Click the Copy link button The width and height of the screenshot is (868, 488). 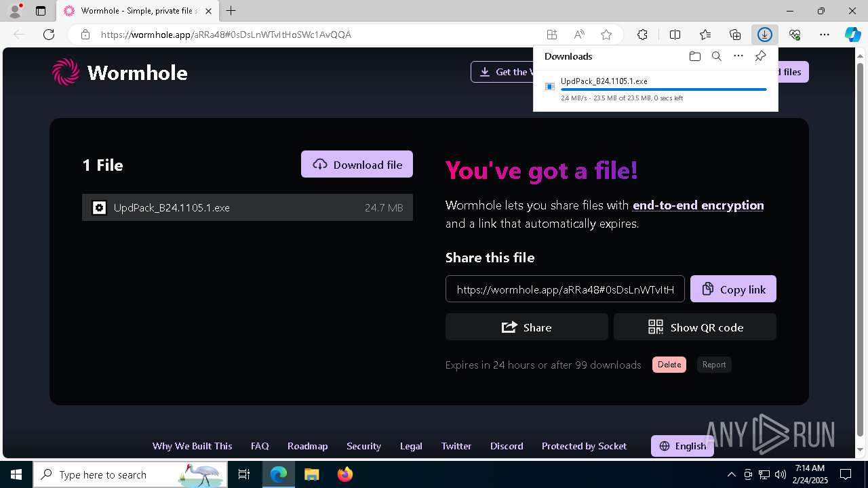tap(733, 289)
